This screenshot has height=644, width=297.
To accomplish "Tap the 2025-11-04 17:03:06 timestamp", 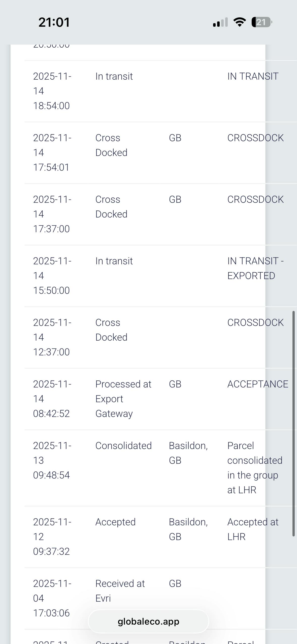I will [x=52, y=598].
